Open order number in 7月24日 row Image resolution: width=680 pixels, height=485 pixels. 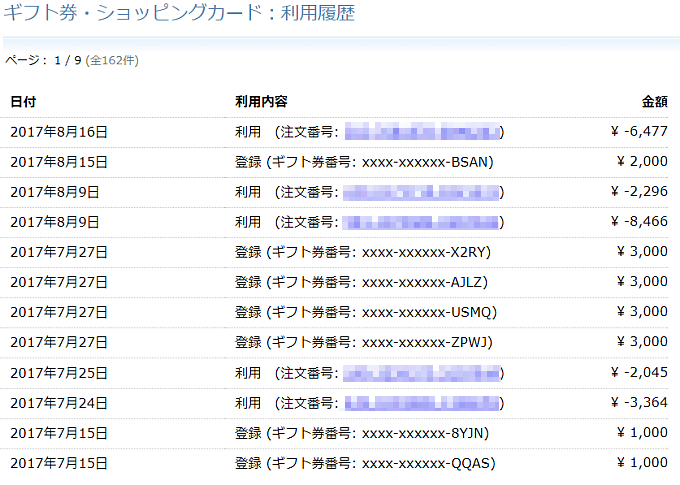[422, 403]
